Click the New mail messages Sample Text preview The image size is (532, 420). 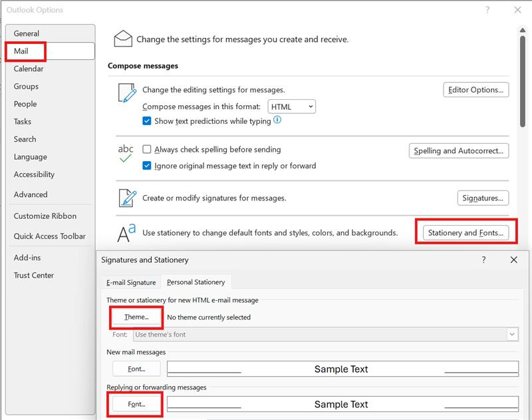pos(342,369)
